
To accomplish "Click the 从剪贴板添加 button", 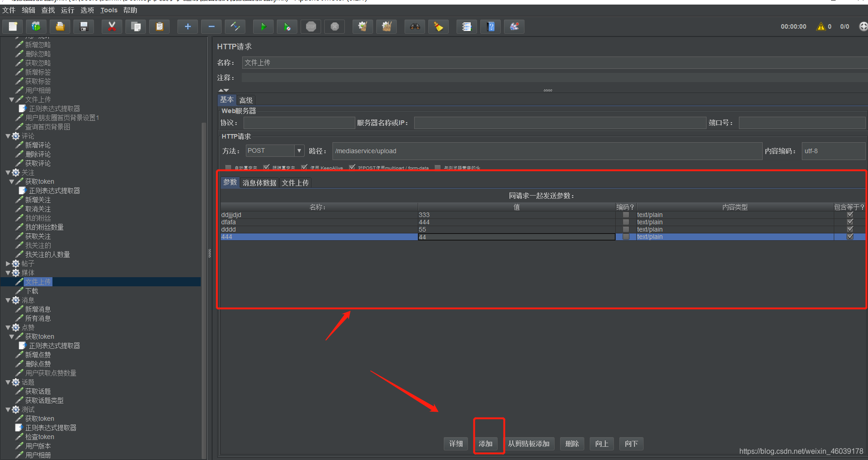I will (529, 444).
